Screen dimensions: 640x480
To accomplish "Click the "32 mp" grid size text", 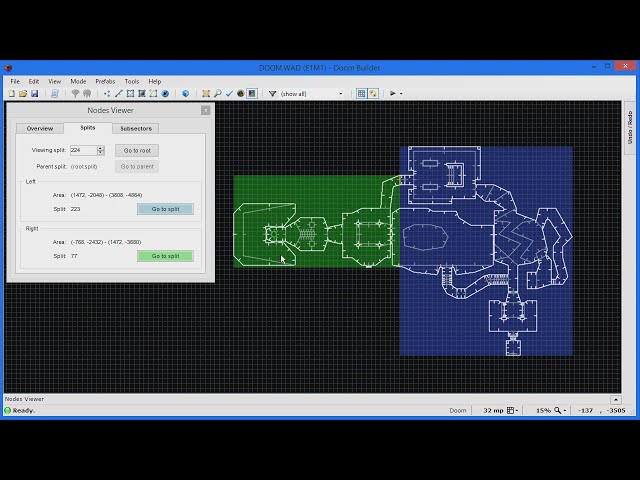I will [x=493, y=411].
